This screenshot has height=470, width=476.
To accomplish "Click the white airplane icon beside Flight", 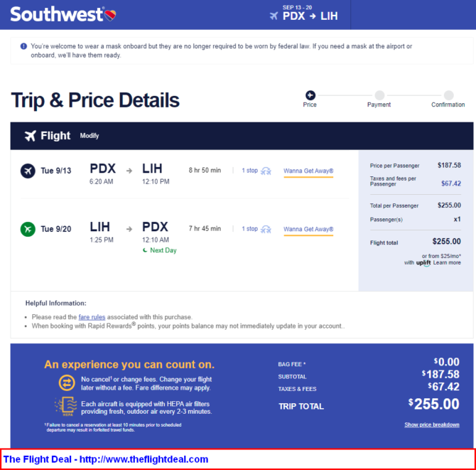I will tap(31, 136).
